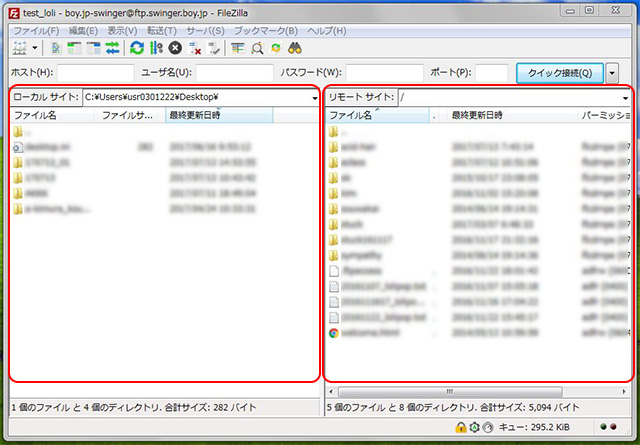Screen dimensions: 640x445
Task: Open the 表示(V) menu
Action: [x=122, y=31]
